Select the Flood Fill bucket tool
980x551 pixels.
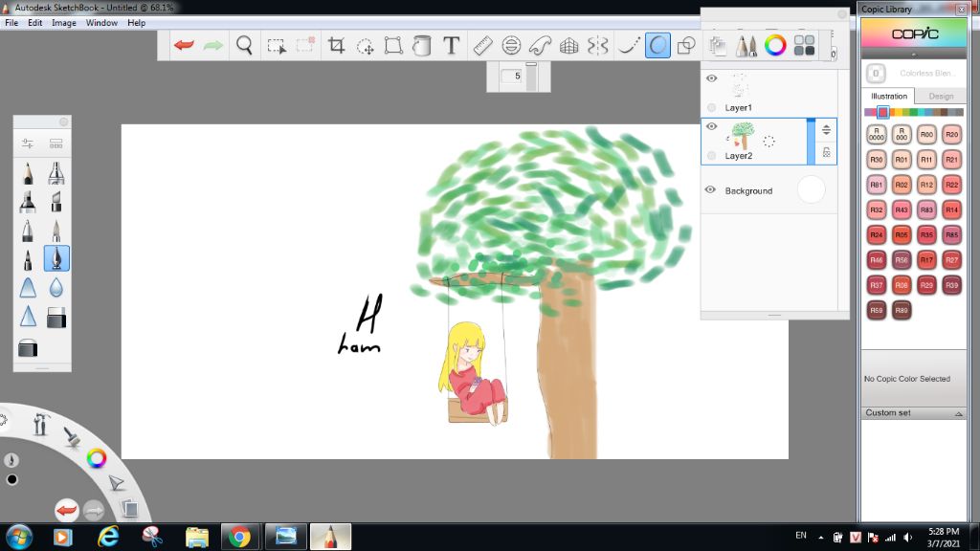click(422, 46)
